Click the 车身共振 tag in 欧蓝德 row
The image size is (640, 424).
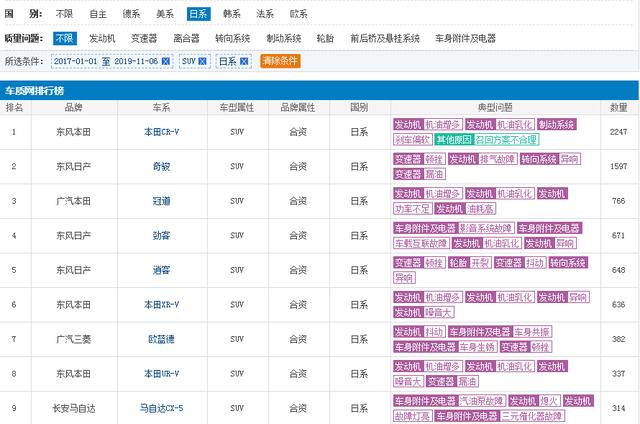coord(532,332)
